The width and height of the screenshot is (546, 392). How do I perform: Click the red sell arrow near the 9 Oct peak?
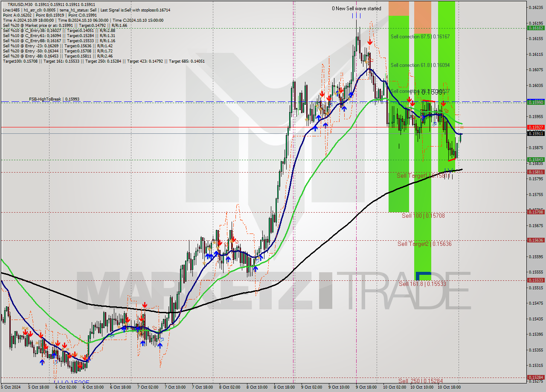(x=370, y=42)
